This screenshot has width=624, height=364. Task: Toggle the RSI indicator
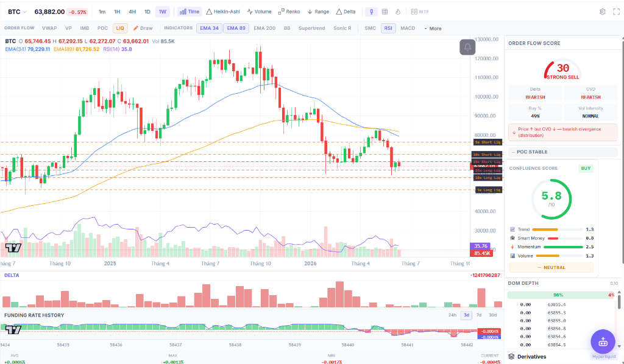click(388, 28)
